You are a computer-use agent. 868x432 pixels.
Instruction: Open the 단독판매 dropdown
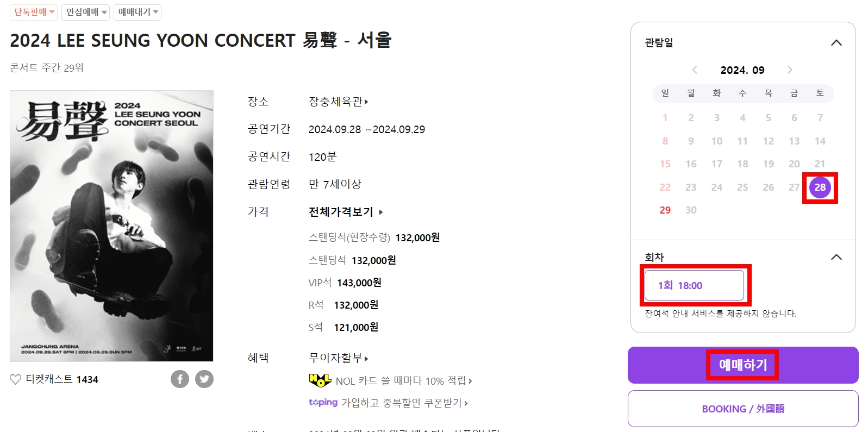pyautogui.click(x=33, y=12)
